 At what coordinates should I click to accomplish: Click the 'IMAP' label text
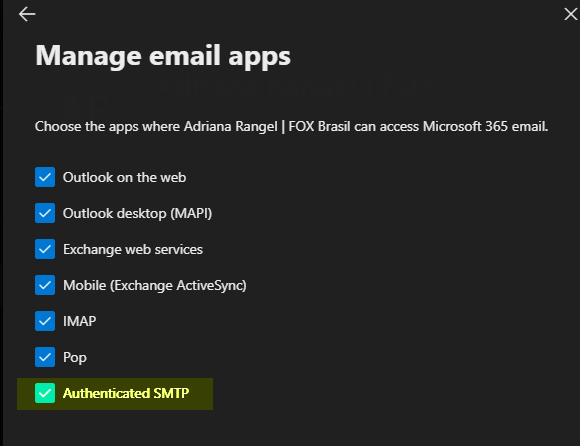[80, 321]
